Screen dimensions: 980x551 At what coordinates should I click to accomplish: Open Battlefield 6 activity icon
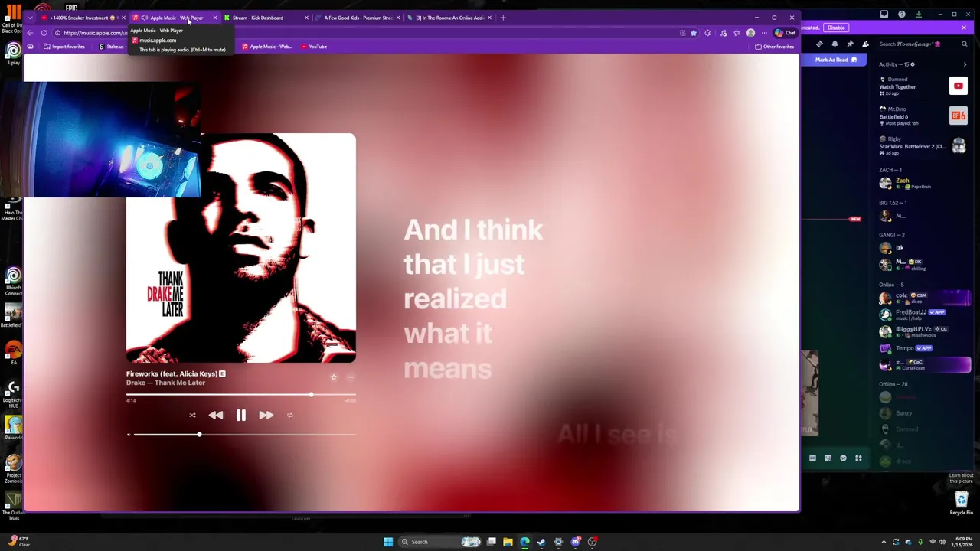tap(959, 116)
